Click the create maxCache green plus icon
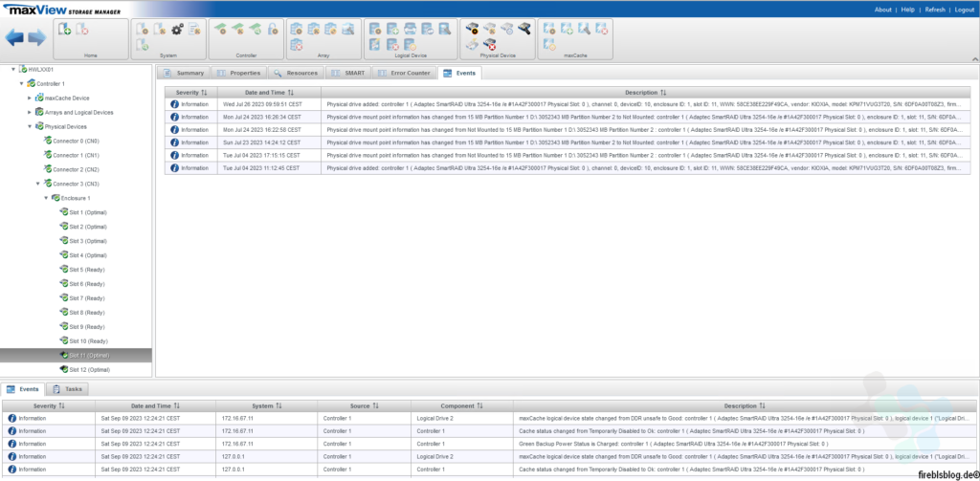Viewport: 980px width, 481px height. 567,29
